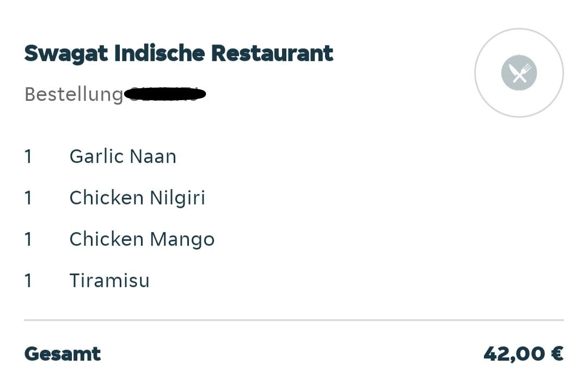The image size is (588, 390).
Task: Click the euro sign in the total
Action: pos(558,354)
